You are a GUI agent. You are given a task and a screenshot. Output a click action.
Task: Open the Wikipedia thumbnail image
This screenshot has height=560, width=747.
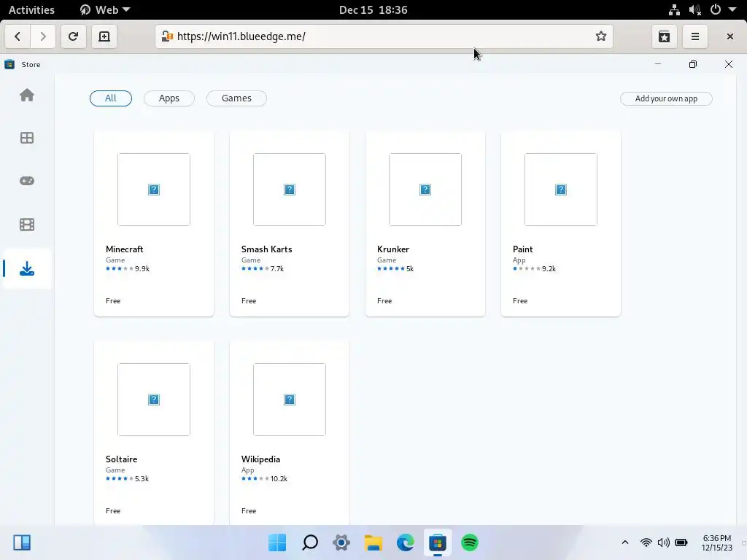(289, 400)
